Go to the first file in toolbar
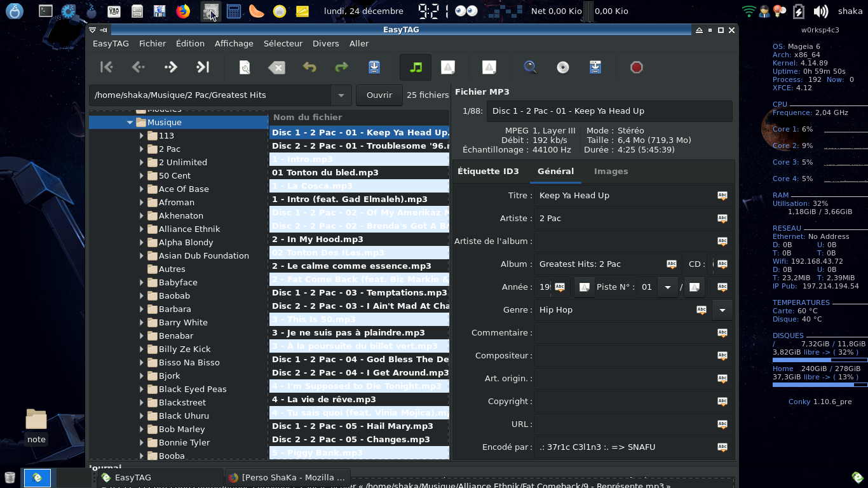The width and height of the screenshot is (868, 488). click(x=107, y=67)
